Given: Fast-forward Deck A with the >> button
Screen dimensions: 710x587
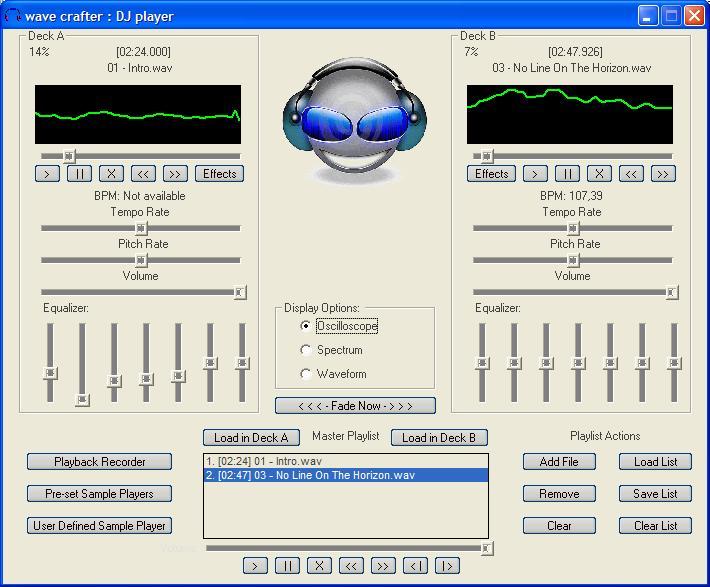Looking at the screenshot, I should 175,174.
